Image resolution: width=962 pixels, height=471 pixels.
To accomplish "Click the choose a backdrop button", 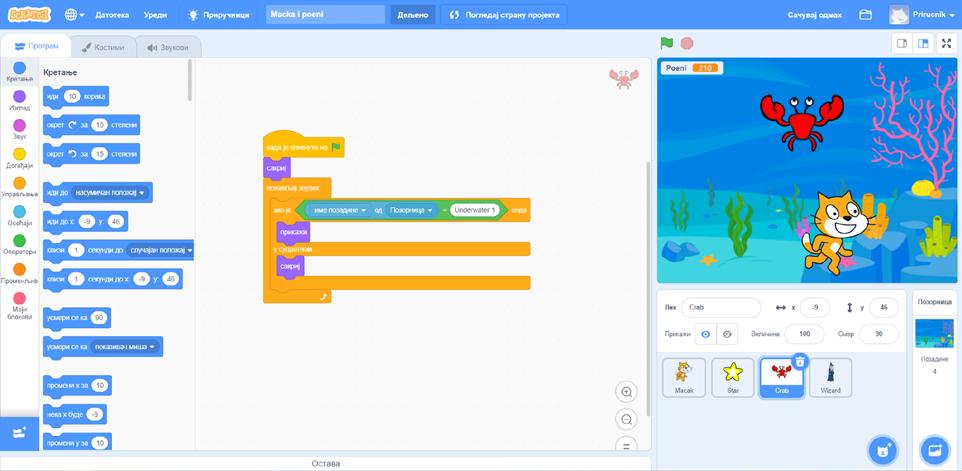I will point(935,451).
